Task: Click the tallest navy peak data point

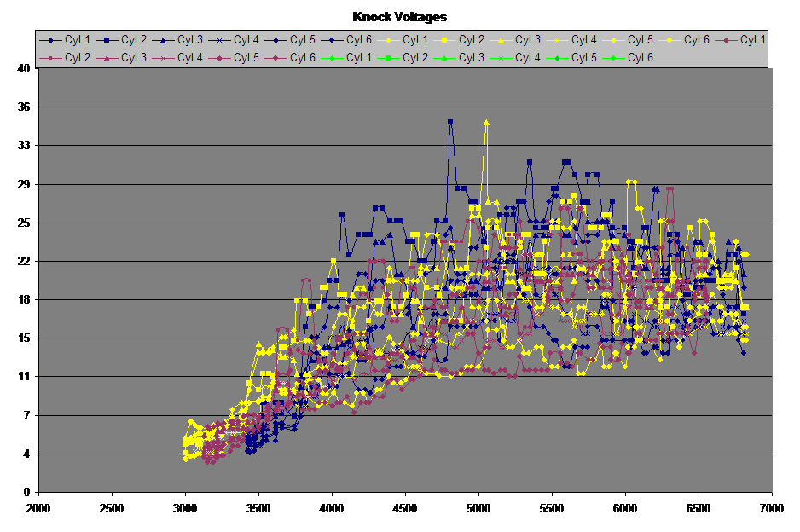Action: [450, 122]
